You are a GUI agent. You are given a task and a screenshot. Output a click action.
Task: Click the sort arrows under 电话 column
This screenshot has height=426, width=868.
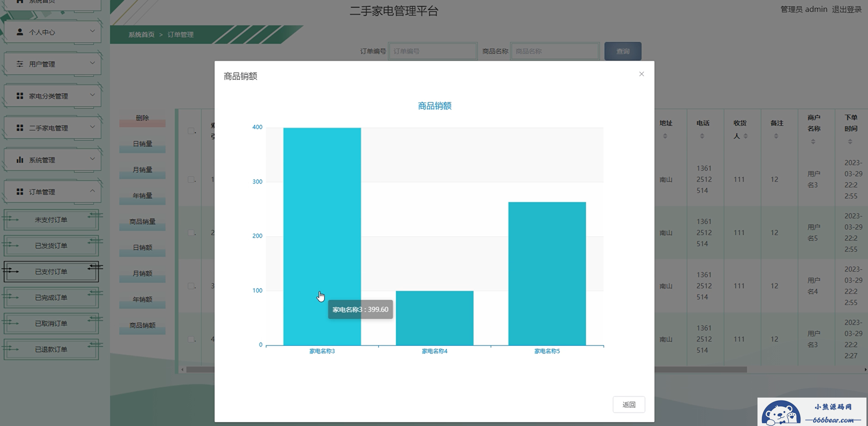[702, 136]
